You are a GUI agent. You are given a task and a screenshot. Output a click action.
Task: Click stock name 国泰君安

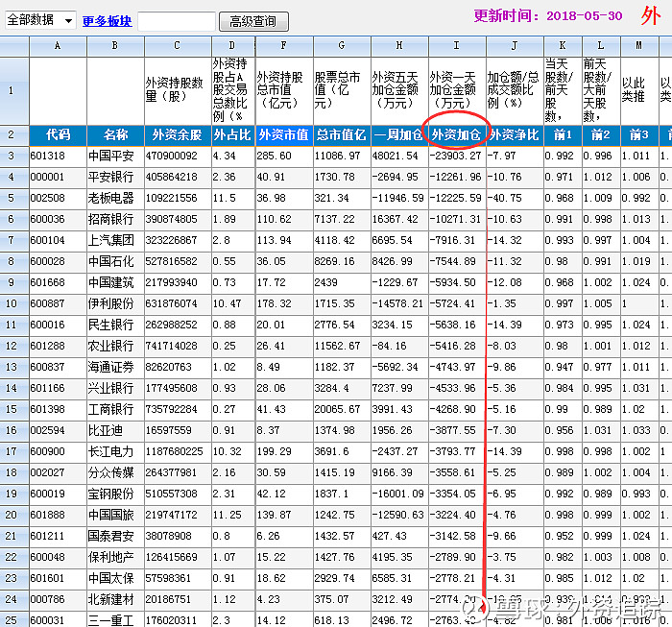pyautogui.click(x=110, y=536)
